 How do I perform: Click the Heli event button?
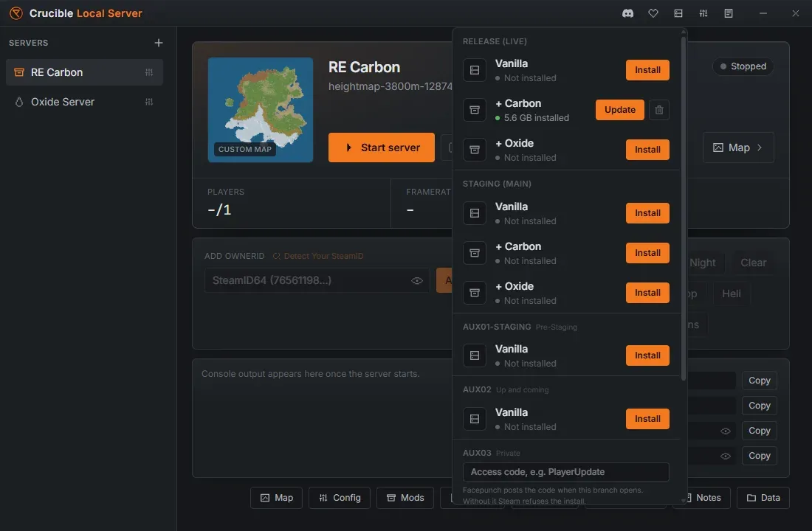tap(732, 294)
